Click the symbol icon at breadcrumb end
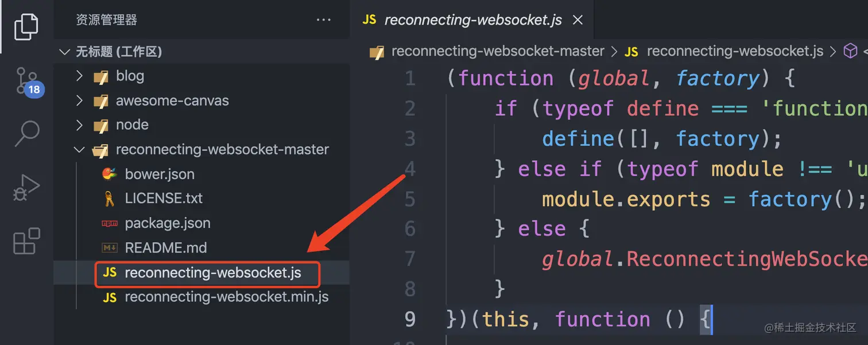The image size is (868, 345). pos(850,51)
